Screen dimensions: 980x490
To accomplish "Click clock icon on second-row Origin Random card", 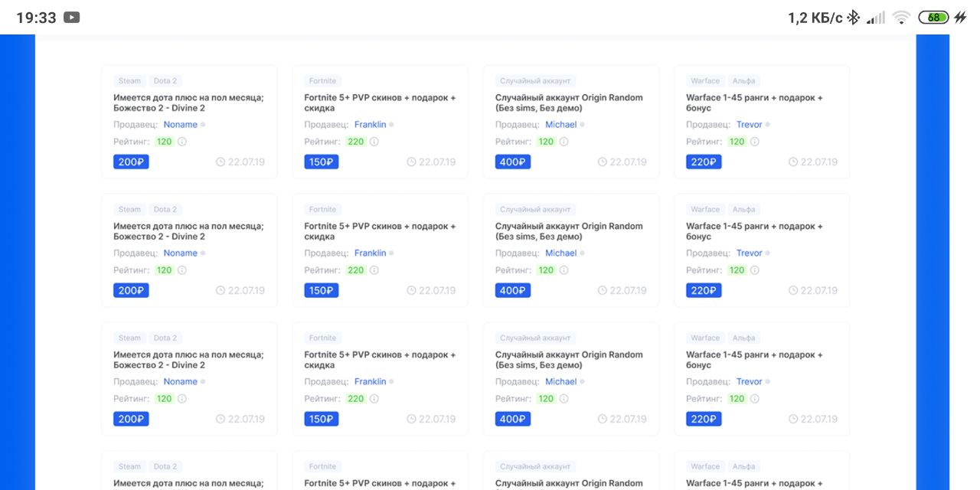I will (x=603, y=291).
